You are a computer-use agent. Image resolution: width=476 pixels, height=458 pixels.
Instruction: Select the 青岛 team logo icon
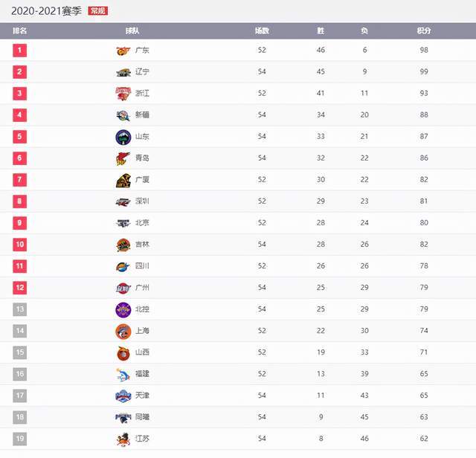pos(123,158)
